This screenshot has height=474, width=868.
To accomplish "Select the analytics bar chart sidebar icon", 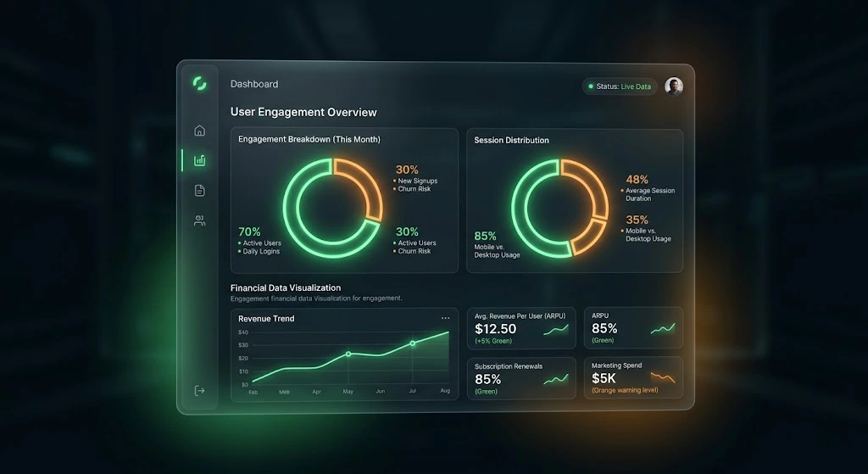I will click(199, 160).
